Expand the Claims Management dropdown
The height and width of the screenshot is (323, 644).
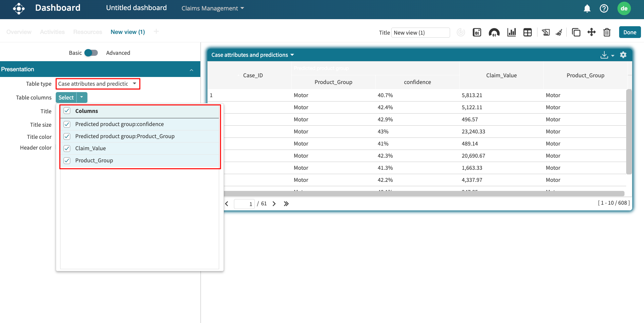(212, 8)
